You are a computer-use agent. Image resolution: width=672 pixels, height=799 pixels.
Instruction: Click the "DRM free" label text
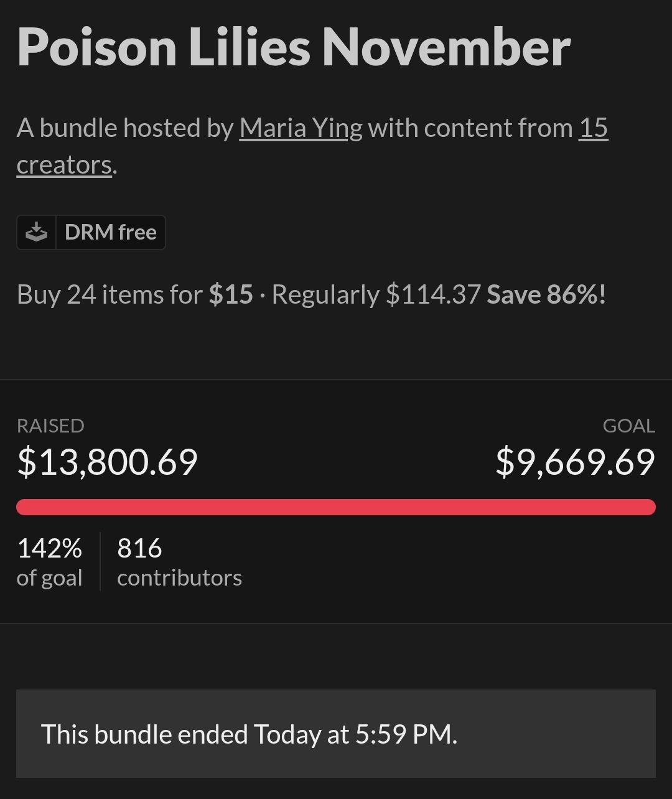pos(110,233)
